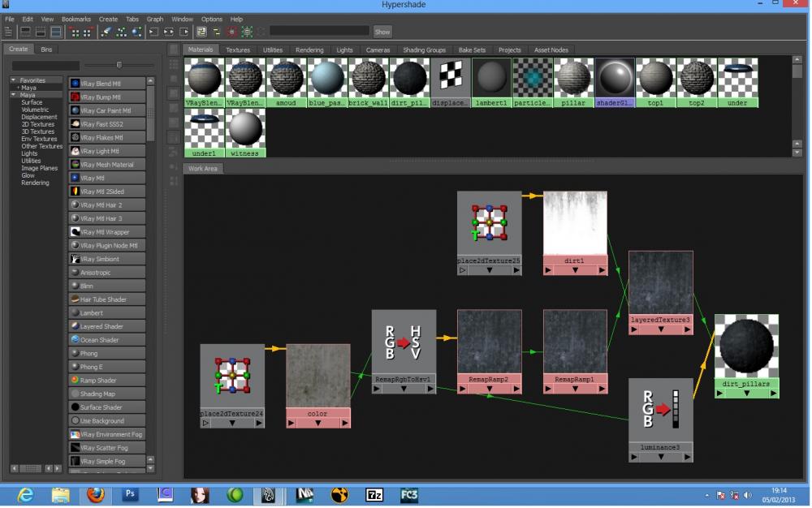The height and width of the screenshot is (508, 812).
Task: Click the Ocean Shader icon
Action: (x=75, y=340)
